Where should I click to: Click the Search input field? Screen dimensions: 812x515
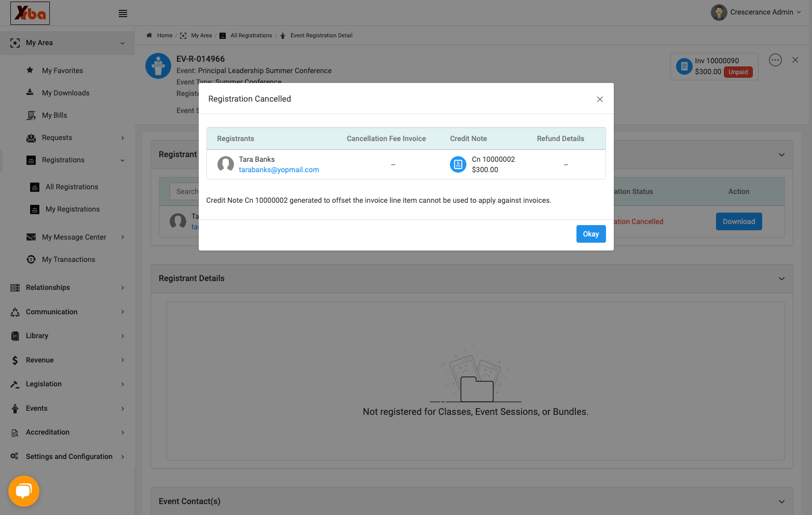tap(185, 191)
